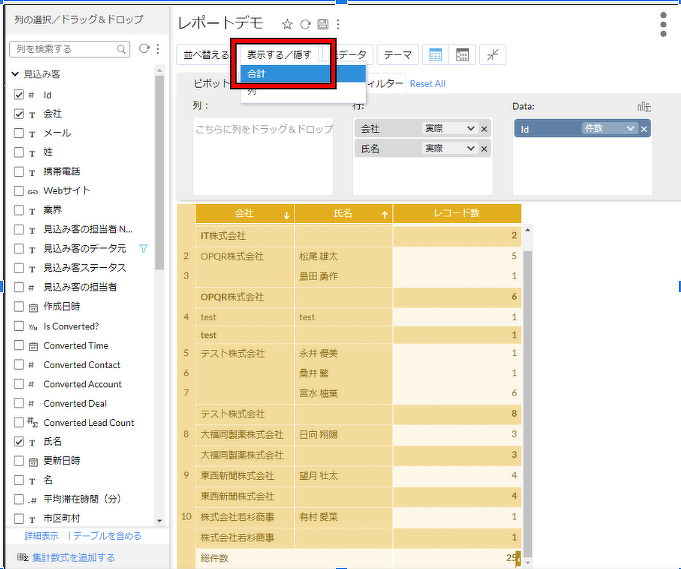Image resolution: width=681 pixels, height=569 pixels.
Task: Open the 件数 aggregation dropdown for Id
Action: (610, 129)
